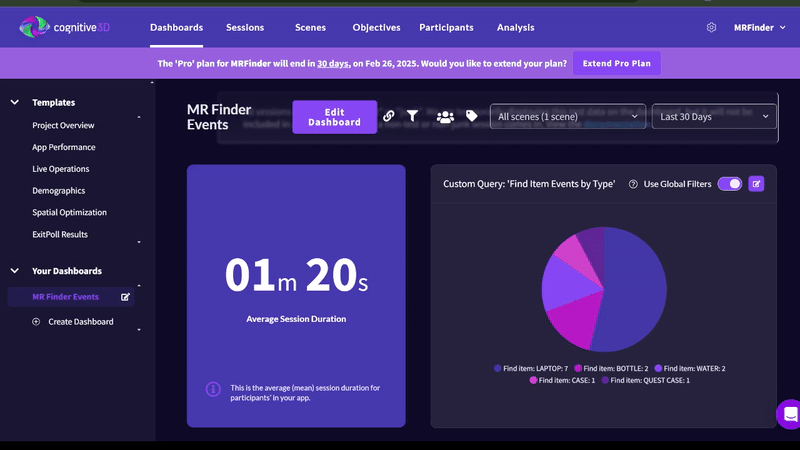
Task: Show help for Use Global Filters
Action: [633, 184]
